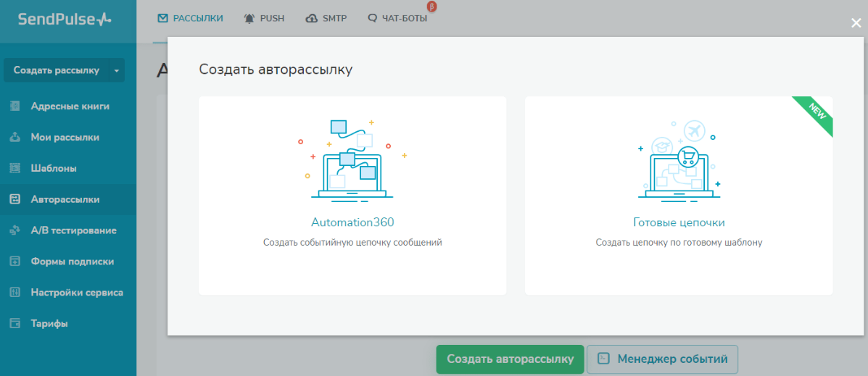This screenshot has height=376, width=868.
Task: Go to the ЧАТ-БОТЫ tab
Action: (397, 18)
